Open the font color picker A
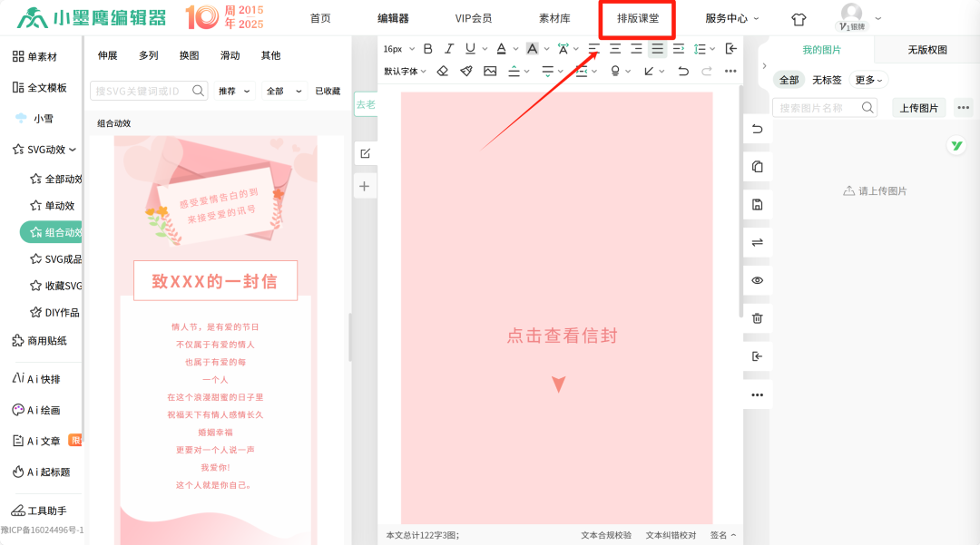 pyautogui.click(x=502, y=49)
